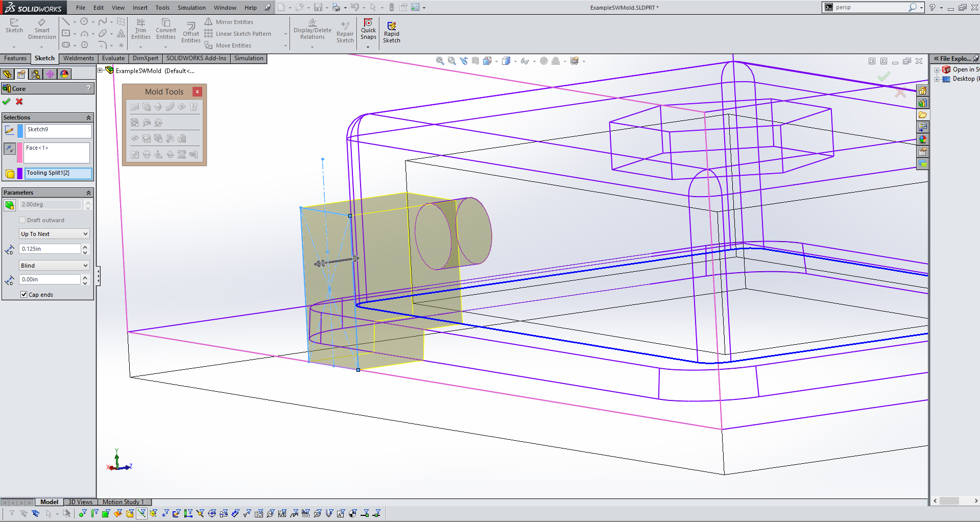
Task: Close the Mold Tools floating toolbar
Action: [197, 91]
